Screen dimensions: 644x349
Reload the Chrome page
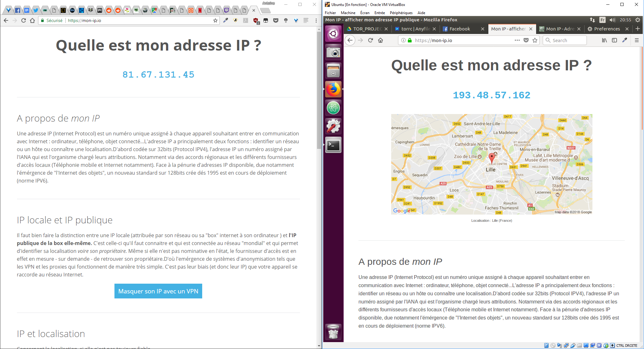[24, 20]
